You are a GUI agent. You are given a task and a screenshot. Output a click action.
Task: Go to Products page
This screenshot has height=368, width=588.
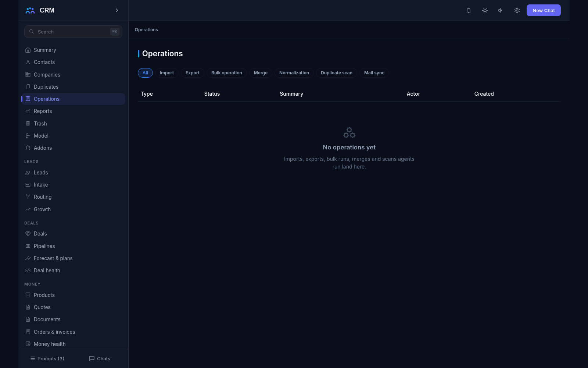73,295
